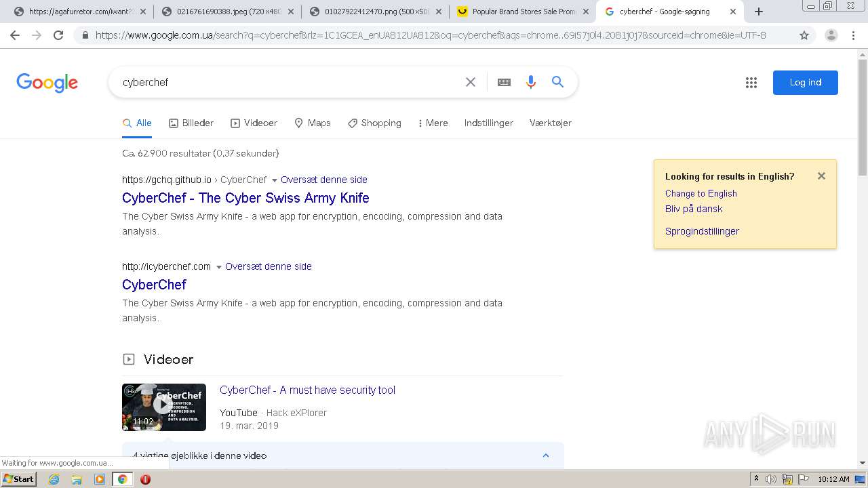View site info padlock icon
868x488 pixels.
coord(85,35)
